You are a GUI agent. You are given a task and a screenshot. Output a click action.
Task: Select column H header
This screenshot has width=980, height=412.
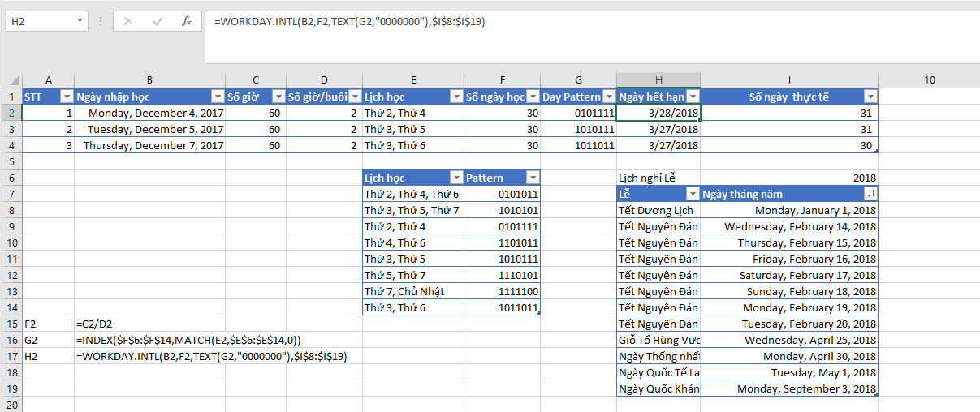[658, 79]
